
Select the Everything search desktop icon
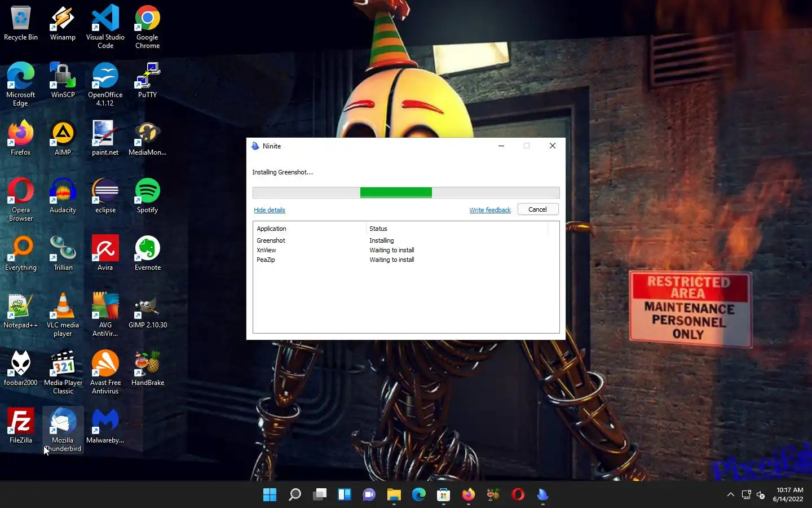point(21,253)
